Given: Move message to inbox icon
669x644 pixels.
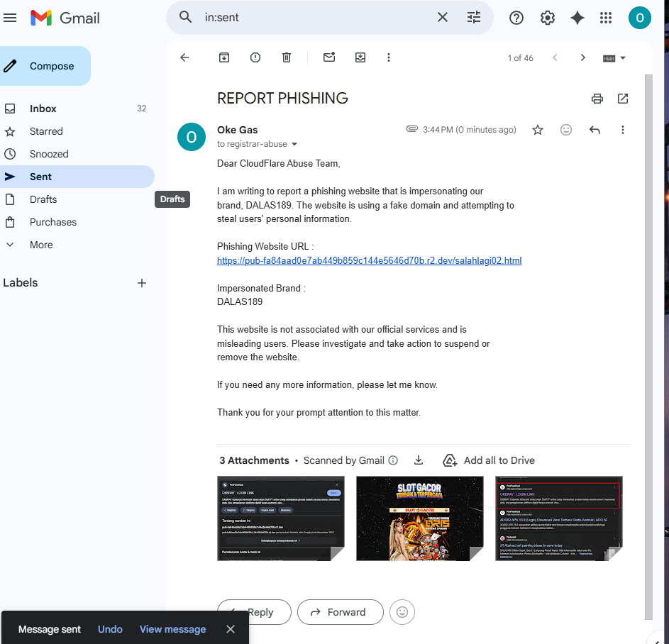Looking at the screenshot, I should click(360, 57).
